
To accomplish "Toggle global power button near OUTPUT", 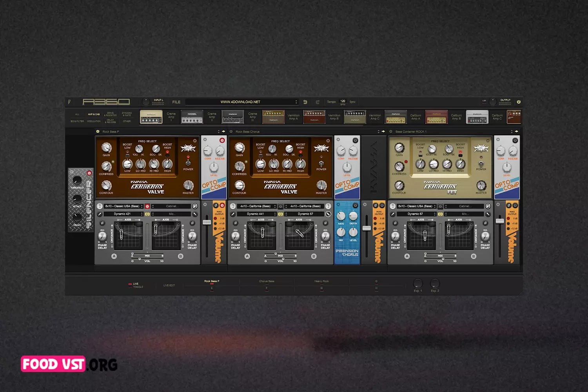I will point(519,102).
